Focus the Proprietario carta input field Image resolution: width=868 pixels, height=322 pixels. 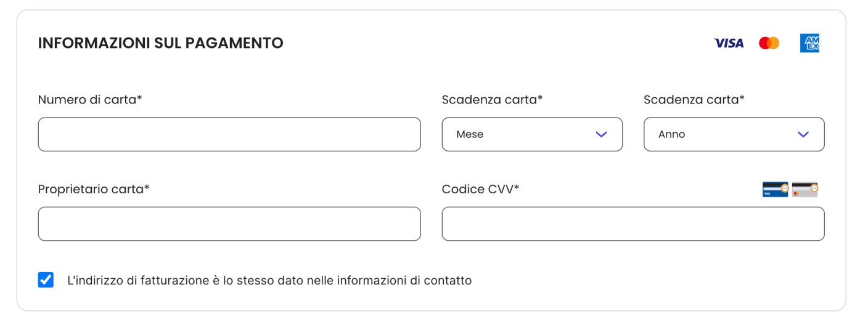229,223
